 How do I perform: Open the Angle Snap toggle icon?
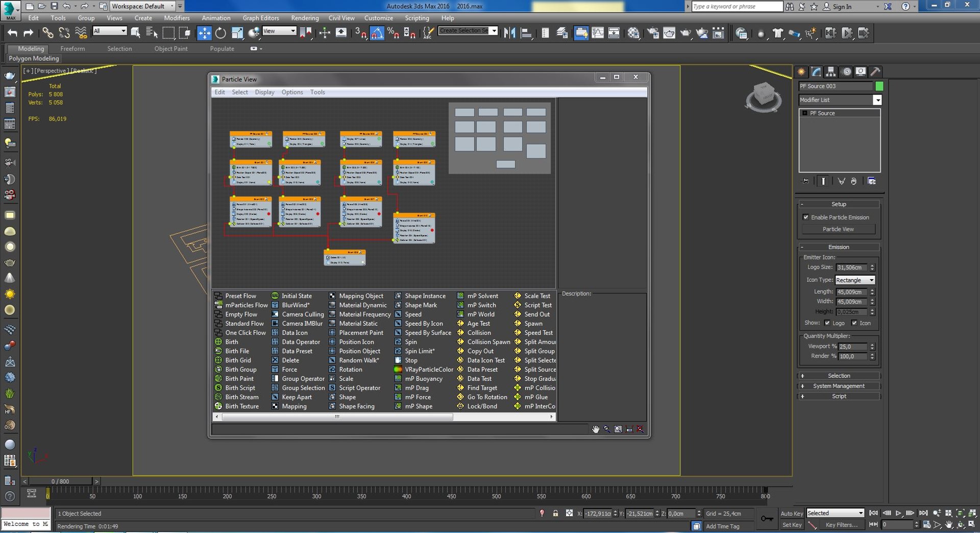[377, 33]
